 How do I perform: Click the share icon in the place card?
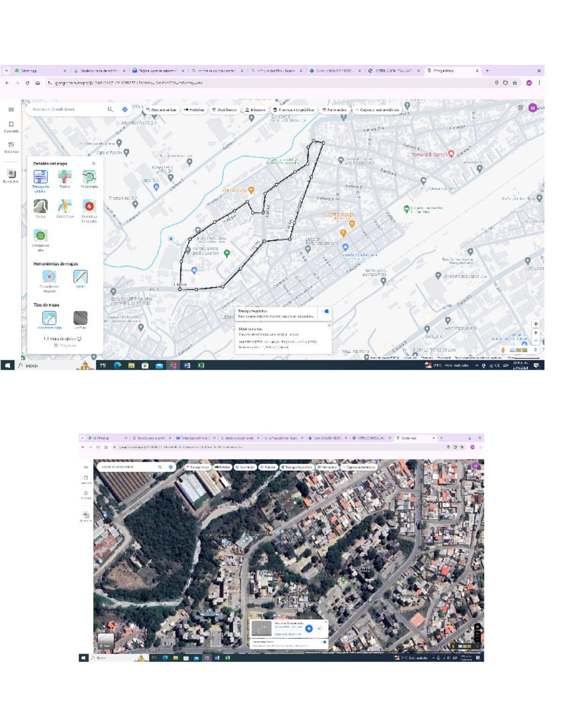[320, 629]
